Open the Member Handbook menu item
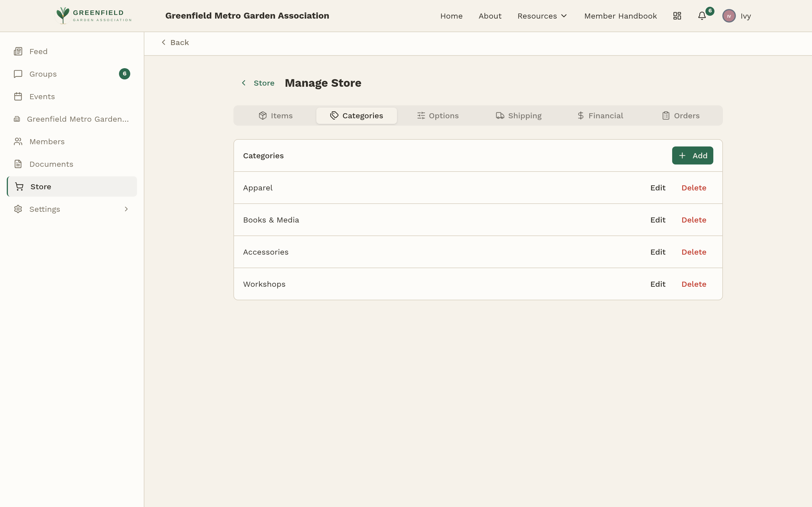The width and height of the screenshot is (812, 507). 620,16
